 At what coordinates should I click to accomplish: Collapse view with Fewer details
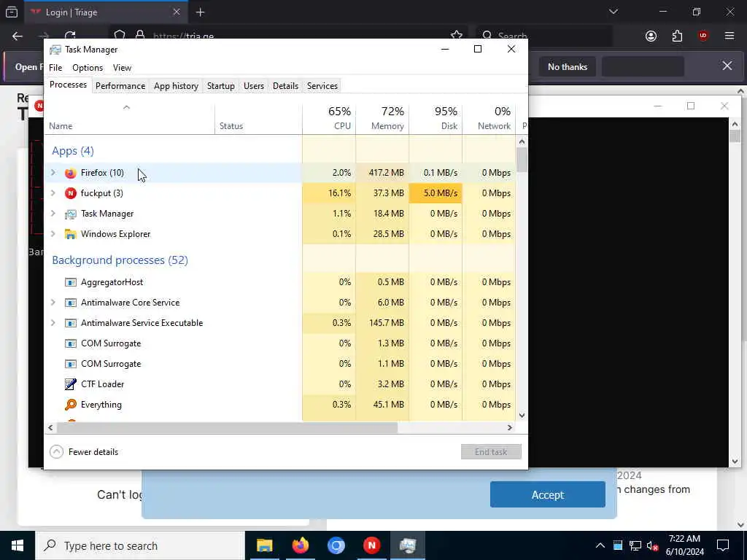pos(84,452)
